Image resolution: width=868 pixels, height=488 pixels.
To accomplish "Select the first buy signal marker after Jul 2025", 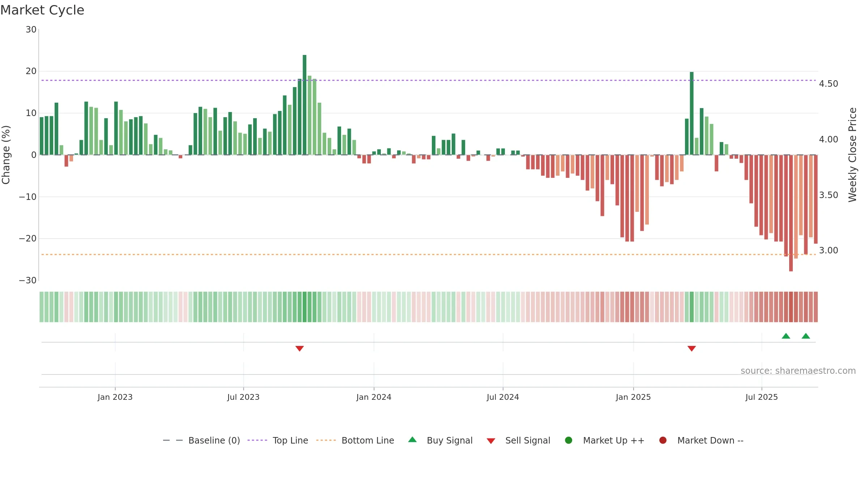I will click(x=786, y=336).
